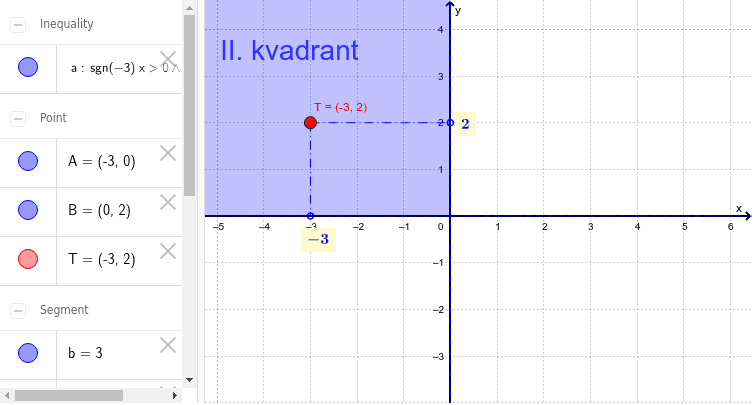Select the A = (-3, 0) entry
Viewport: 754px width, 405px height.
102,161
